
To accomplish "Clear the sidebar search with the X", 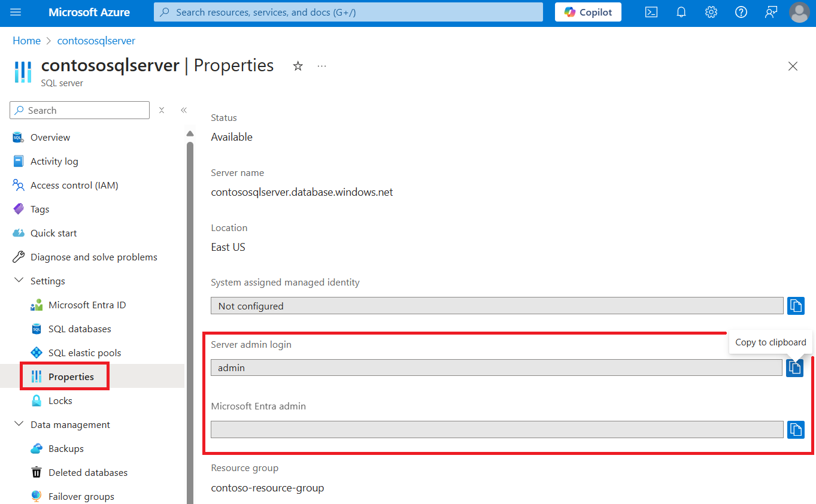I will coord(161,110).
